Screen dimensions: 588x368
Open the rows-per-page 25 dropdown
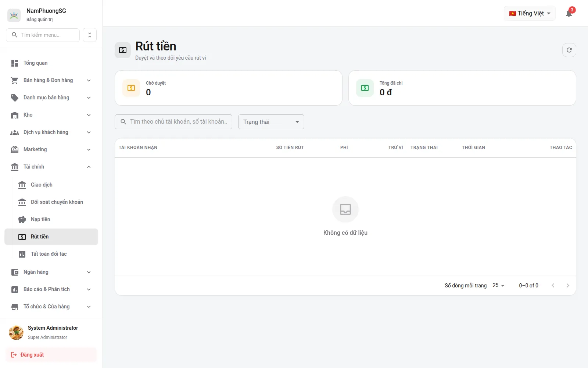coord(499,286)
